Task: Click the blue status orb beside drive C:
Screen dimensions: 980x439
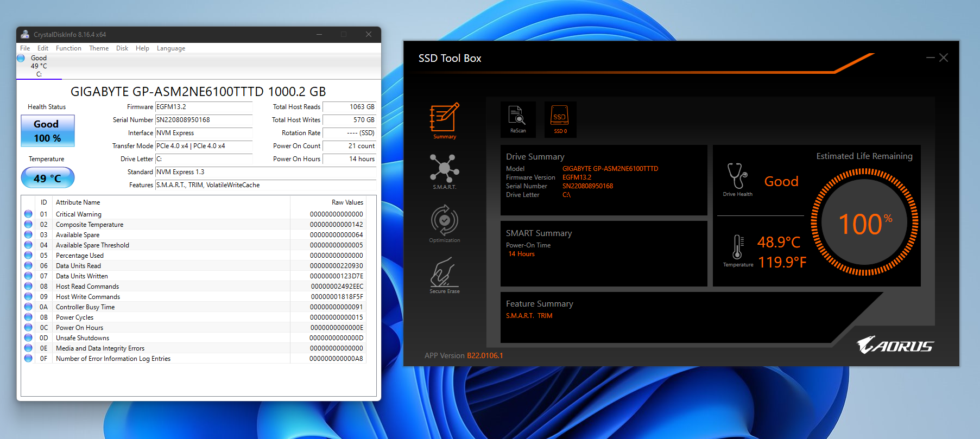Action: coord(21,58)
